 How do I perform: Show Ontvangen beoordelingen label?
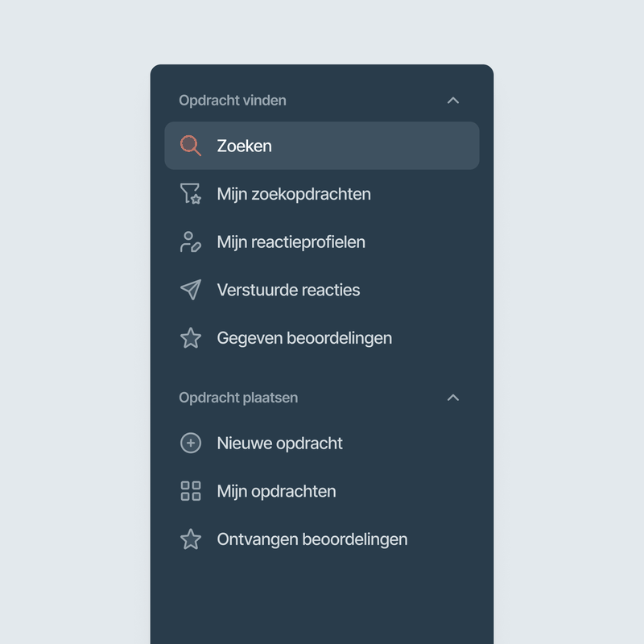[x=312, y=539]
